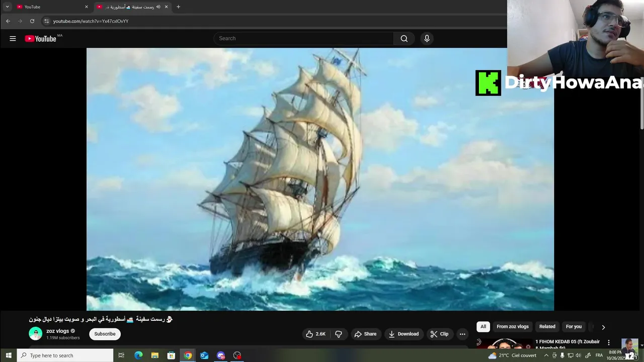Switch to Chrome on taskbar
Viewport: 644px width, 362px height.
click(x=188, y=355)
